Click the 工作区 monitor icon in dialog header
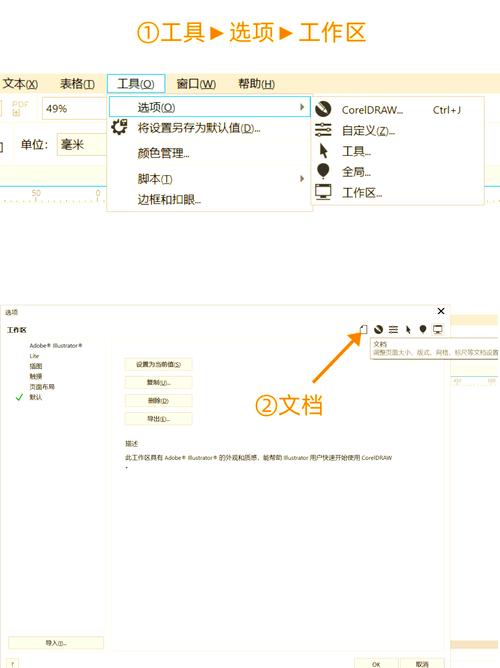The height and width of the screenshot is (668, 500). 437,329
